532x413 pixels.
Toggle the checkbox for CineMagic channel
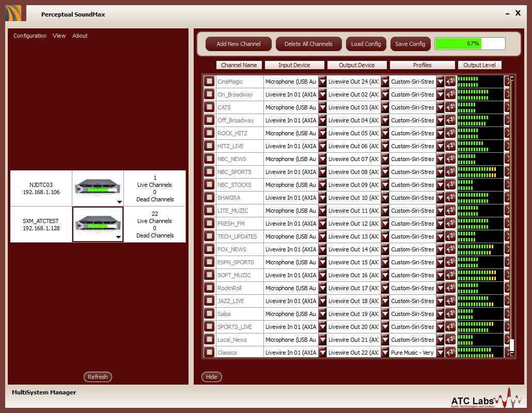tap(209, 82)
